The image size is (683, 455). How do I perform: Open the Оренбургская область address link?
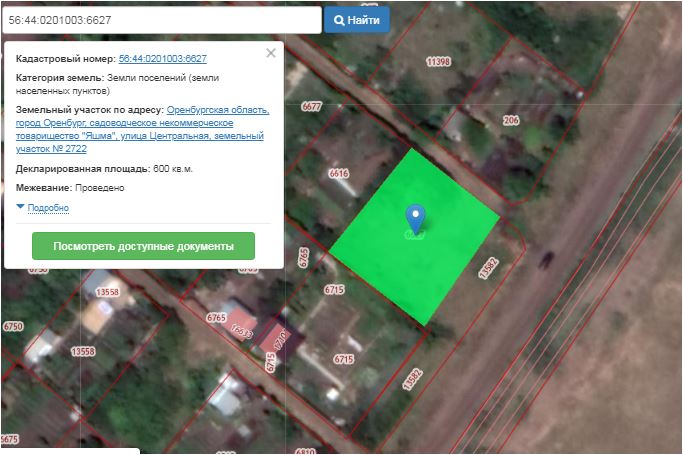point(218,109)
